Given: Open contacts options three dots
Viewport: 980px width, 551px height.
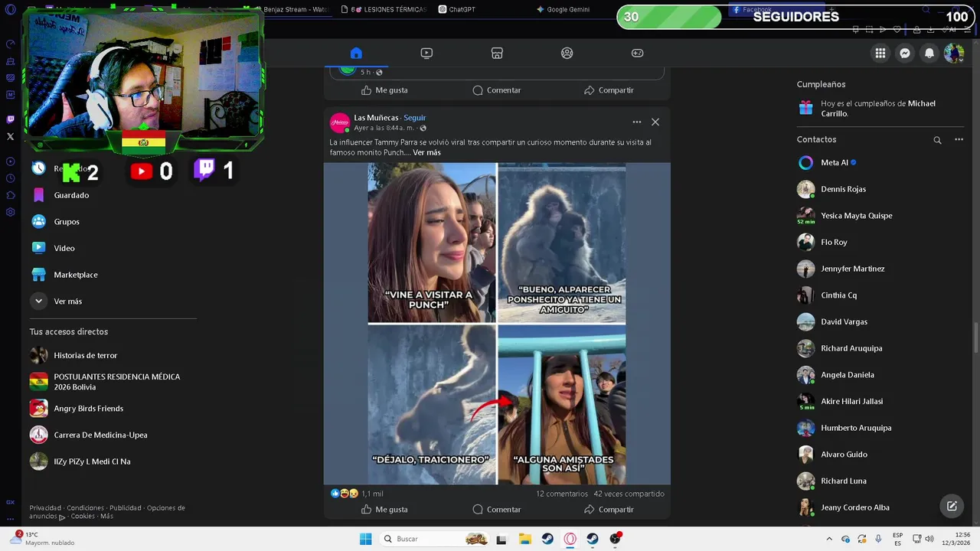Looking at the screenshot, I should (959, 139).
